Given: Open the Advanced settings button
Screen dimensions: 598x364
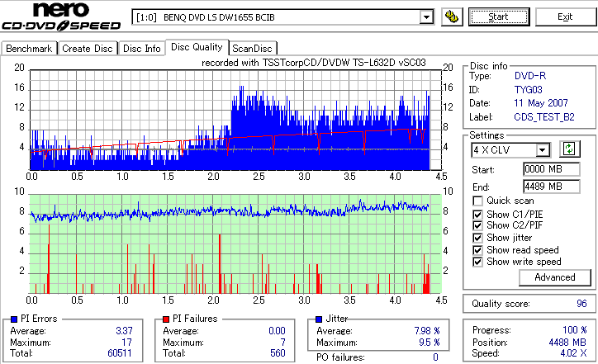Looking at the screenshot, I should (554, 277).
